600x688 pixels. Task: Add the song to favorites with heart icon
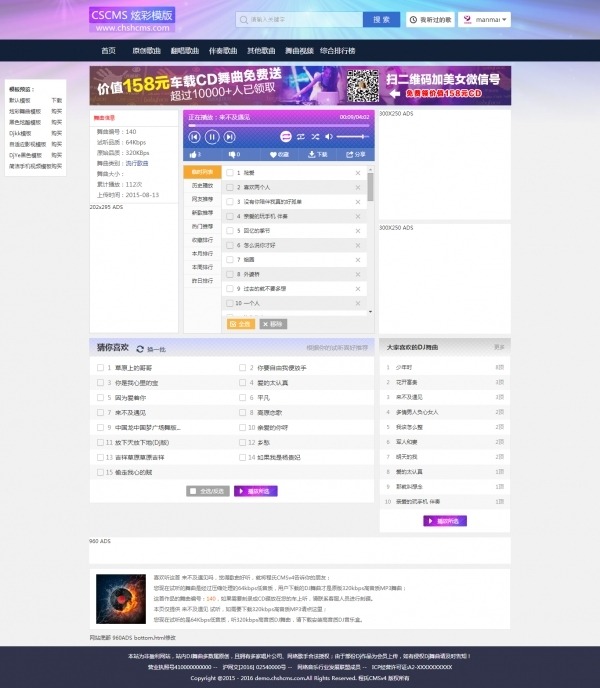click(273, 154)
